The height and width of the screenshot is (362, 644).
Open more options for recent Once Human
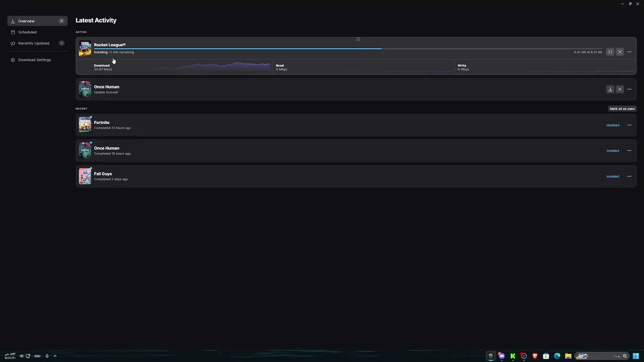click(x=629, y=151)
